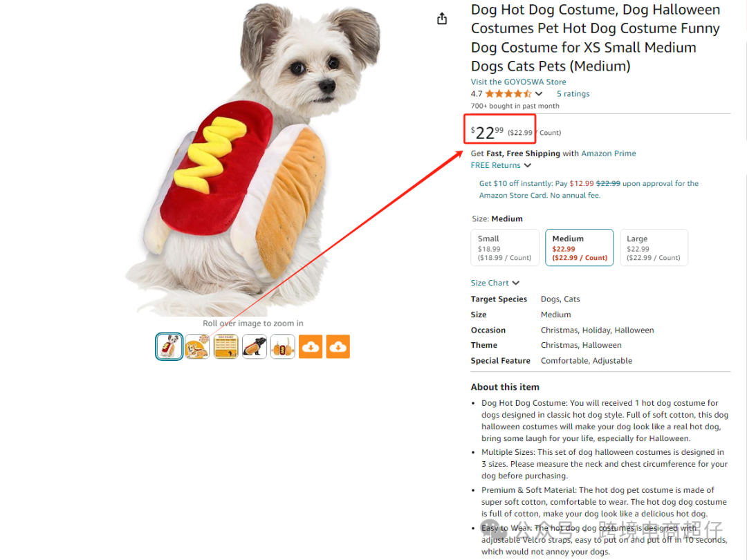Choose the Small size option

click(x=505, y=248)
